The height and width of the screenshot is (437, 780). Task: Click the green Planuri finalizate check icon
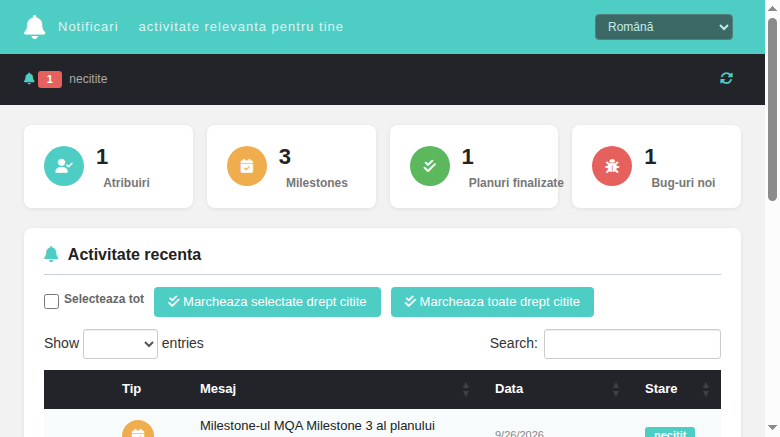[430, 166]
